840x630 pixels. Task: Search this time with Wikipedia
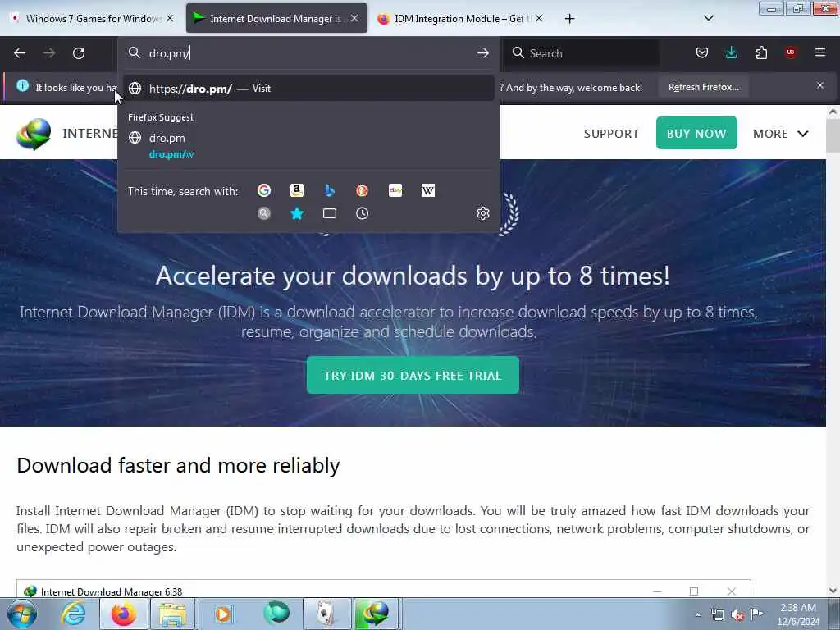(x=428, y=190)
